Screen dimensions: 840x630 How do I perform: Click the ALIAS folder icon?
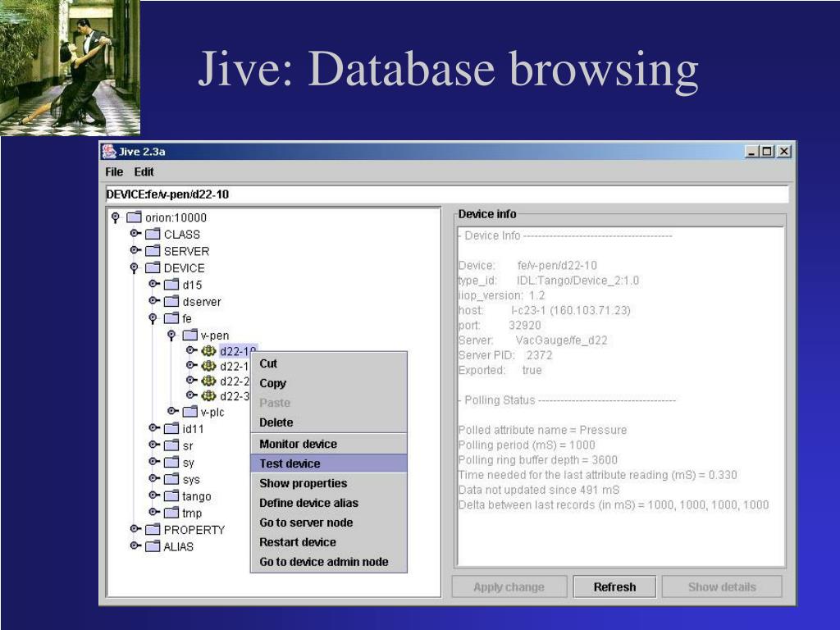[x=153, y=546]
